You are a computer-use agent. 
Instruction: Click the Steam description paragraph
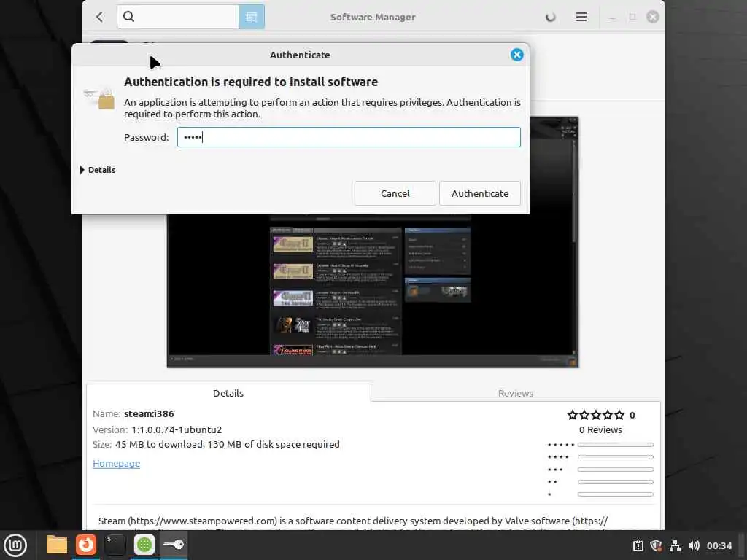click(x=353, y=523)
